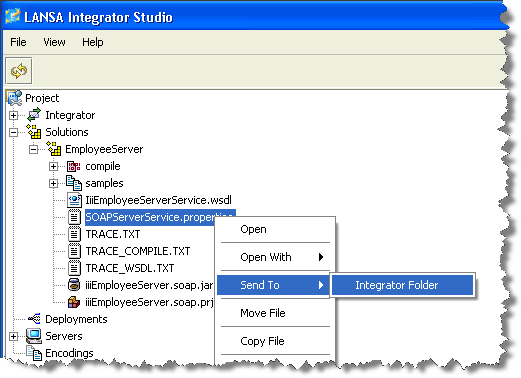Image resolution: width=521 pixels, height=378 pixels.
Task: Open the Help menu
Action: point(93,42)
